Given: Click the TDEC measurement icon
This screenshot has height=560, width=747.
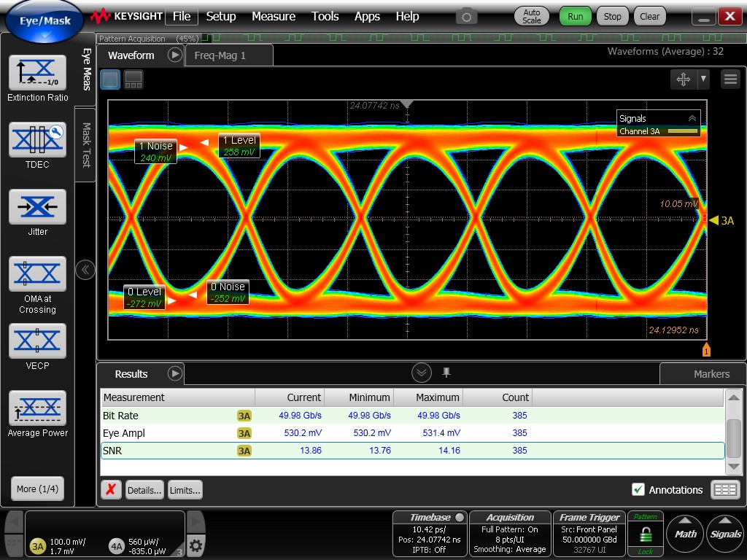Looking at the screenshot, I should 37,139.
